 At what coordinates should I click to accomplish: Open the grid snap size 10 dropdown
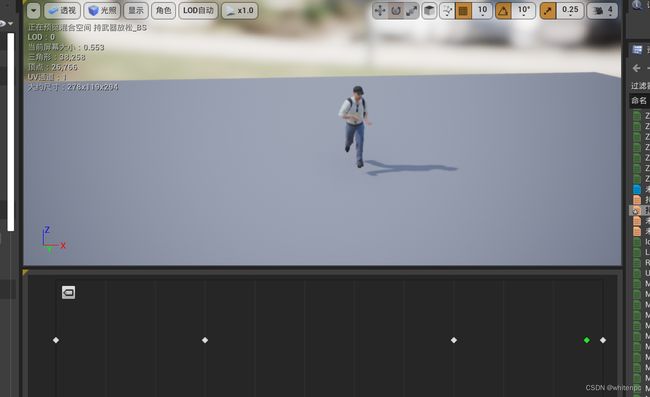(x=483, y=11)
